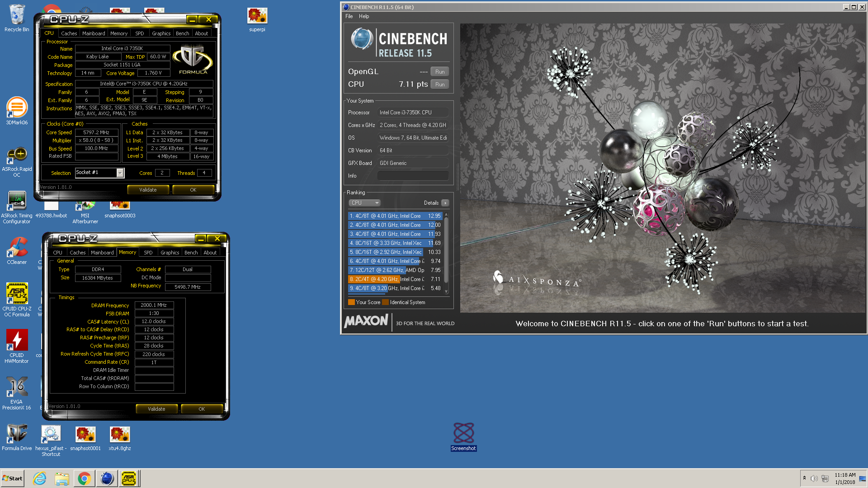Open the Recycle Bin desktop icon
Viewport: 868px width, 488px height.
17,18
